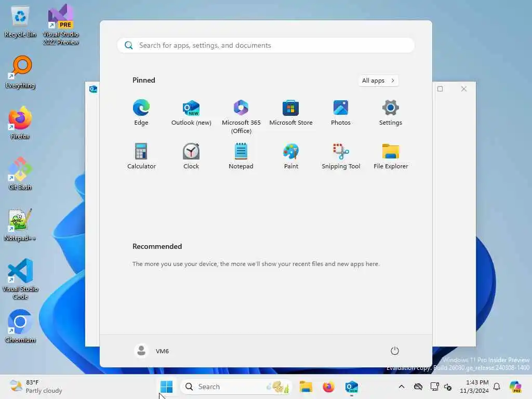Viewport: 532px width, 399px height.
Task: Open Snipping Tool from pinned apps
Action: pos(341,156)
